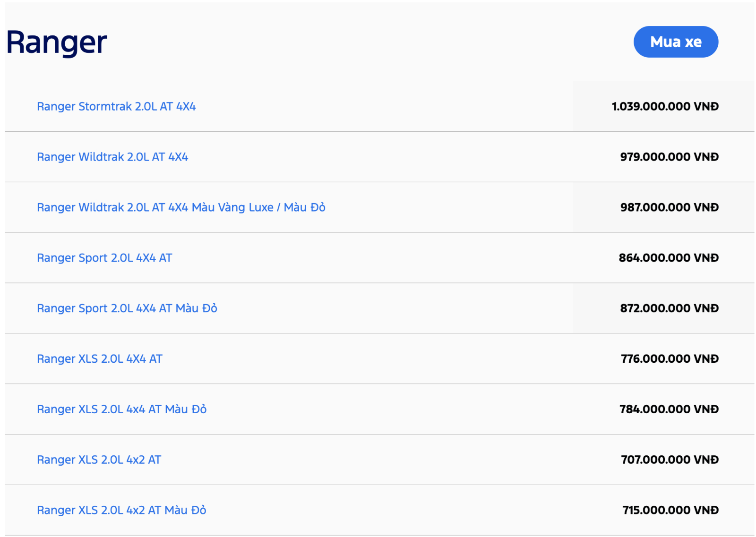
Task: Click the Mua xe button
Action: click(x=675, y=42)
